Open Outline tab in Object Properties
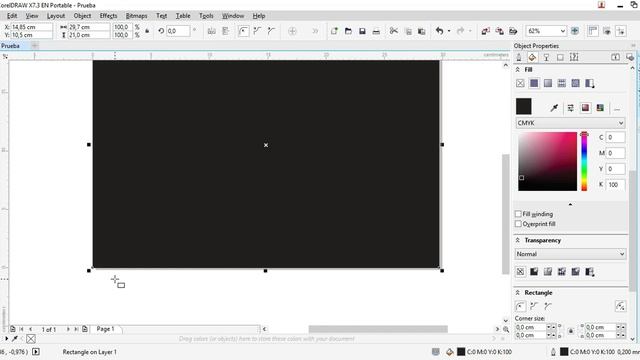The width and height of the screenshot is (640, 360). 519,57
